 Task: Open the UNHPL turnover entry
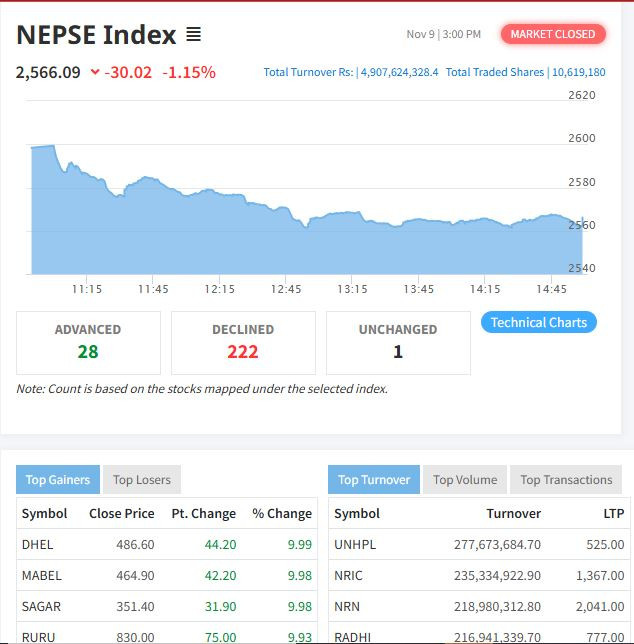click(355, 545)
